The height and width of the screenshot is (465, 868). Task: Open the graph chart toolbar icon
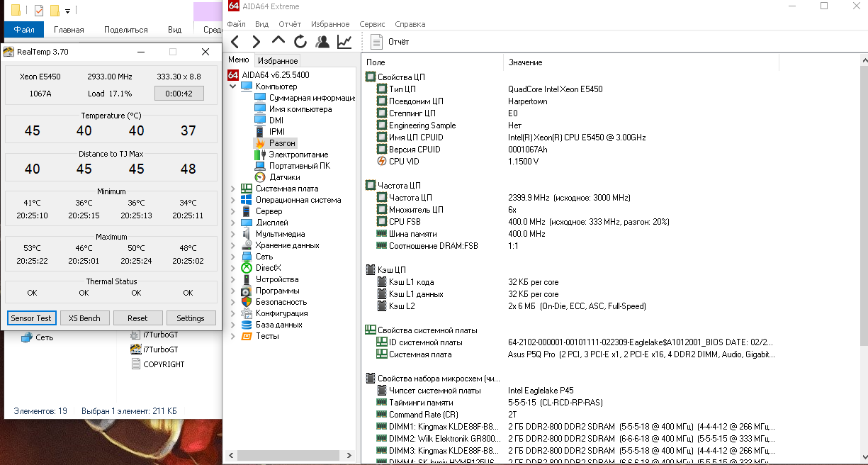tap(344, 42)
